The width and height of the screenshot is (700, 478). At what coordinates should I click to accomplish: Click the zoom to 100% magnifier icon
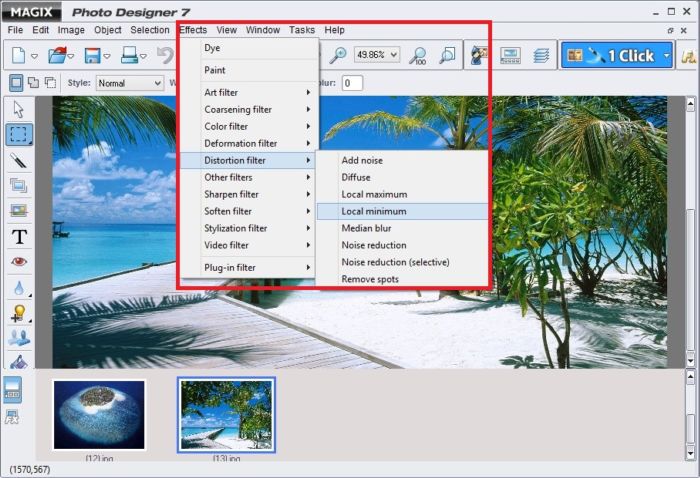(x=418, y=55)
